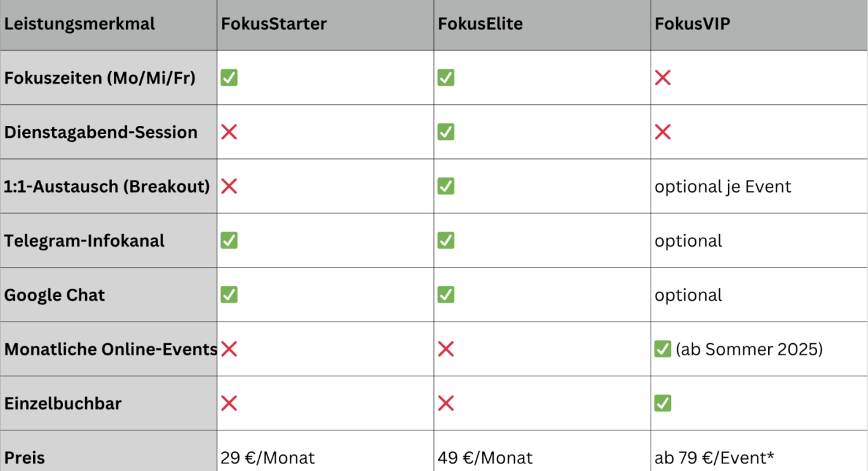Click the red X for FokusStarter Dienstagabend-Session
Image resolution: width=868 pixels, height=471 pixels.
click(x=229, y=132)
